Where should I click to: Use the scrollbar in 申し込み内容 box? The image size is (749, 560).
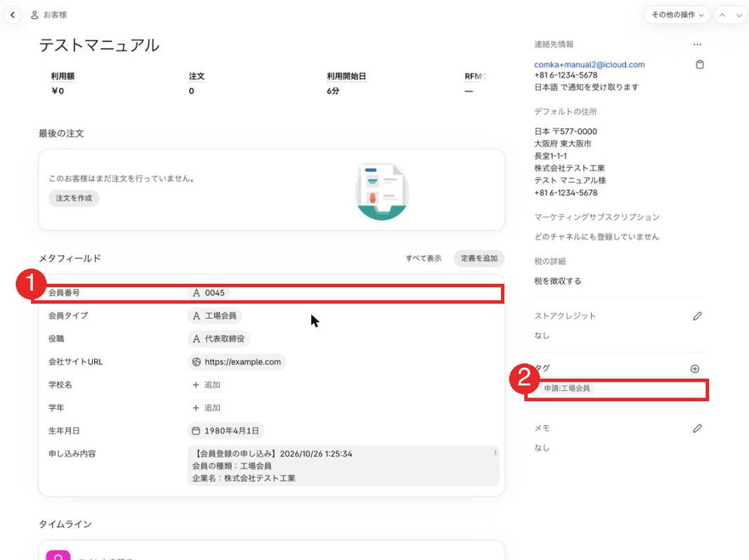pos(495,452)
